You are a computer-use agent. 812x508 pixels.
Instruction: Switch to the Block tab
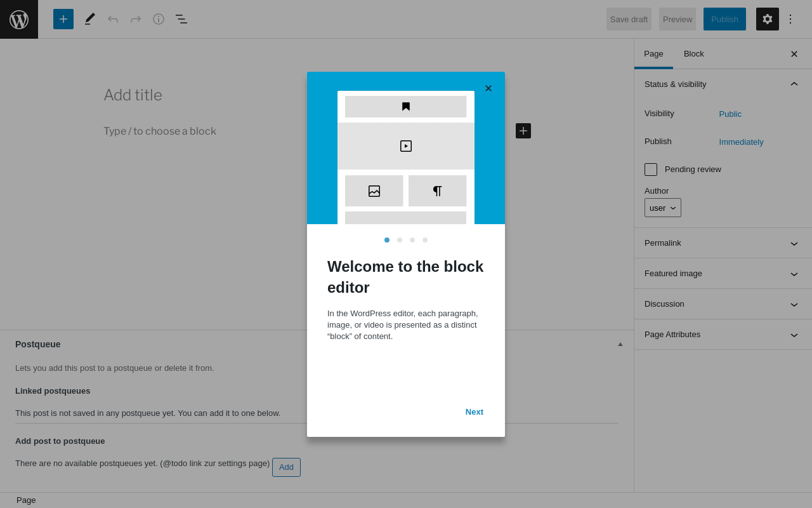[694, 54]
